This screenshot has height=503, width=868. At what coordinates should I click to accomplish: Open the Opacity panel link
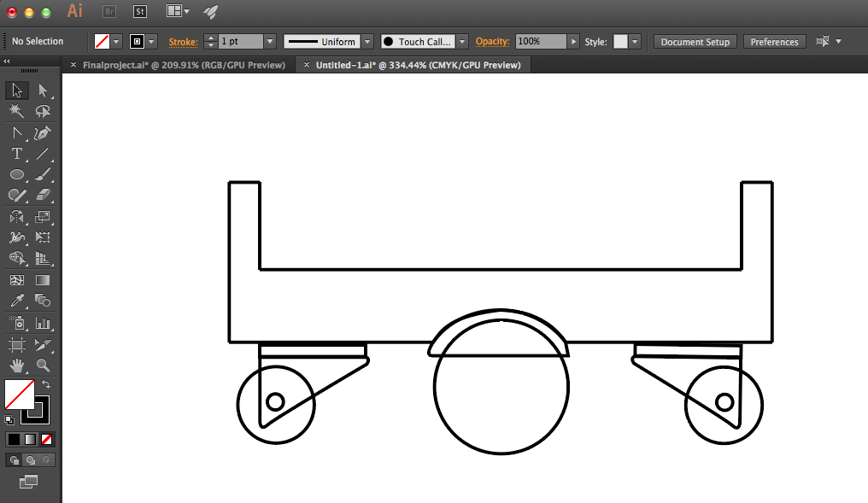click(492, 42)
